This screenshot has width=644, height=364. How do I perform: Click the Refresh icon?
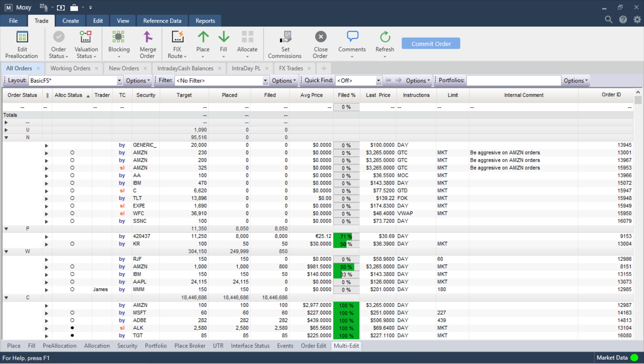click(385, 37)
